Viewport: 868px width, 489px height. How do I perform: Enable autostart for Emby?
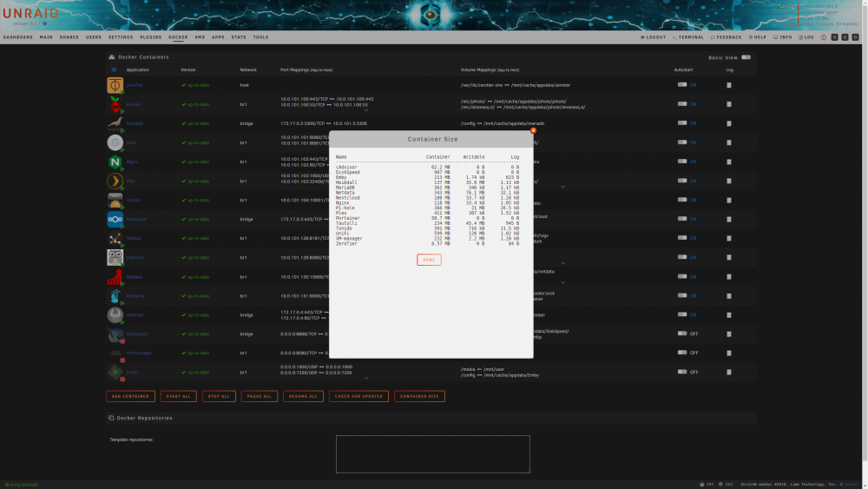(x=682, y=372)
